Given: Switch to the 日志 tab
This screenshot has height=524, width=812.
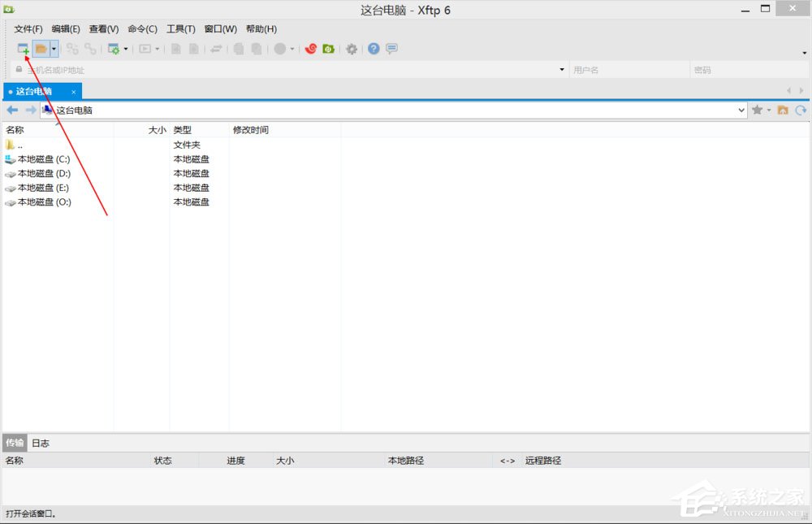Looking at the screenshot, I should click(40, 443).
